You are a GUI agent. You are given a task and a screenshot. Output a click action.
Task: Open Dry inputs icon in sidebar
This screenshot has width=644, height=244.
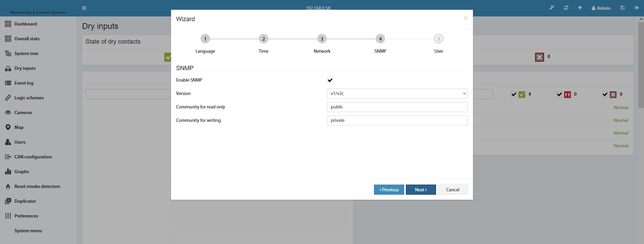(x=8, y=68)
